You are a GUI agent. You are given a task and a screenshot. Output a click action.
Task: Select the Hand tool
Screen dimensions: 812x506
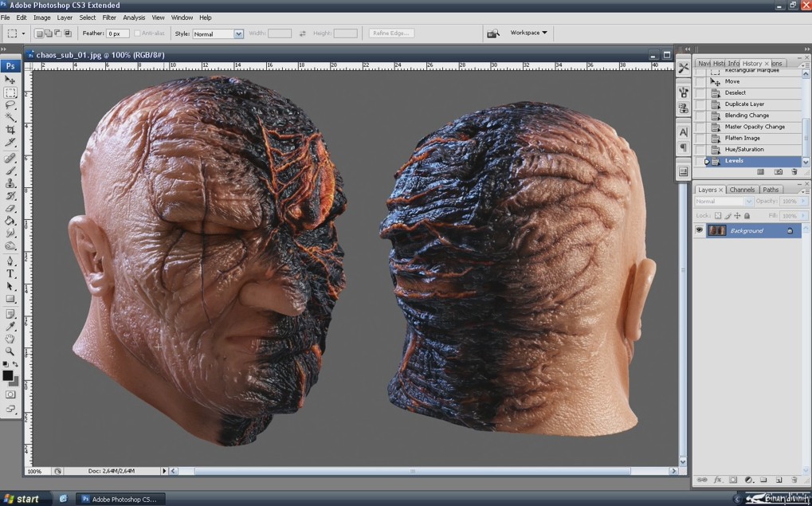click(x=10, y=339)
